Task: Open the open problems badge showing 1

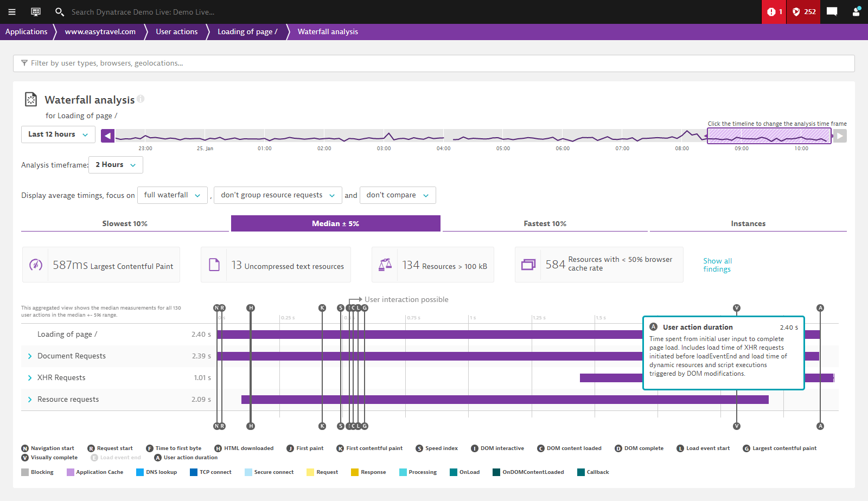Action: [x=774, y=12]
